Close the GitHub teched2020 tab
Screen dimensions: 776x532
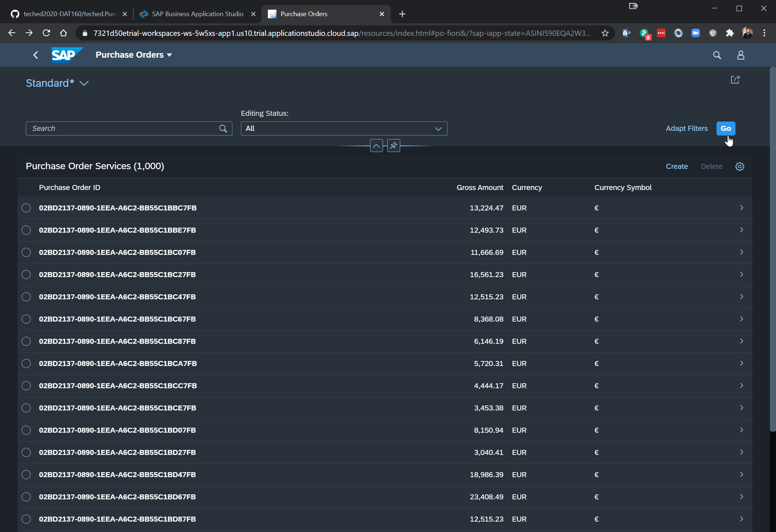125,14
